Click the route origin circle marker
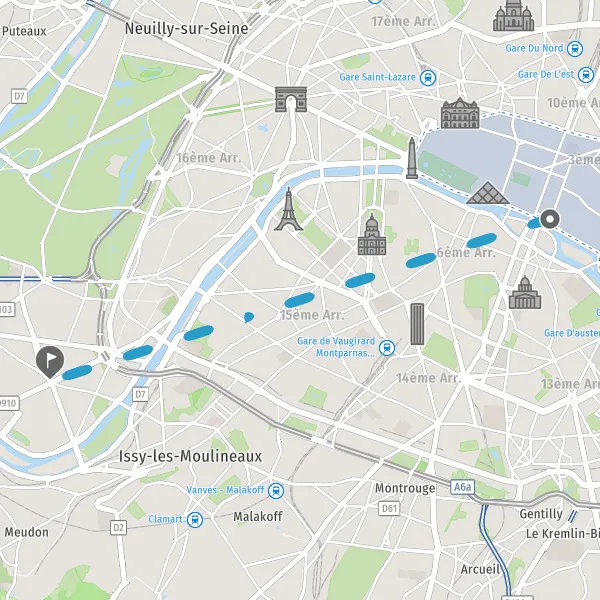 tap(550, 220)
